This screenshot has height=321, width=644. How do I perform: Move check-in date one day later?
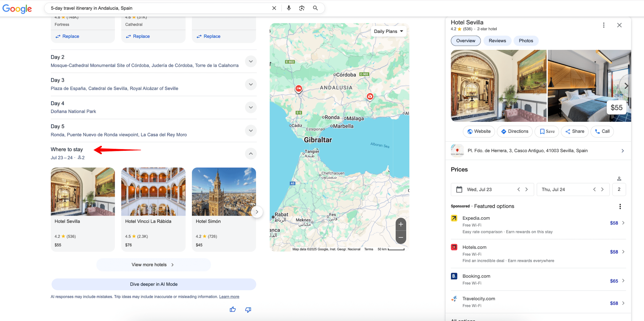(527, 189)
